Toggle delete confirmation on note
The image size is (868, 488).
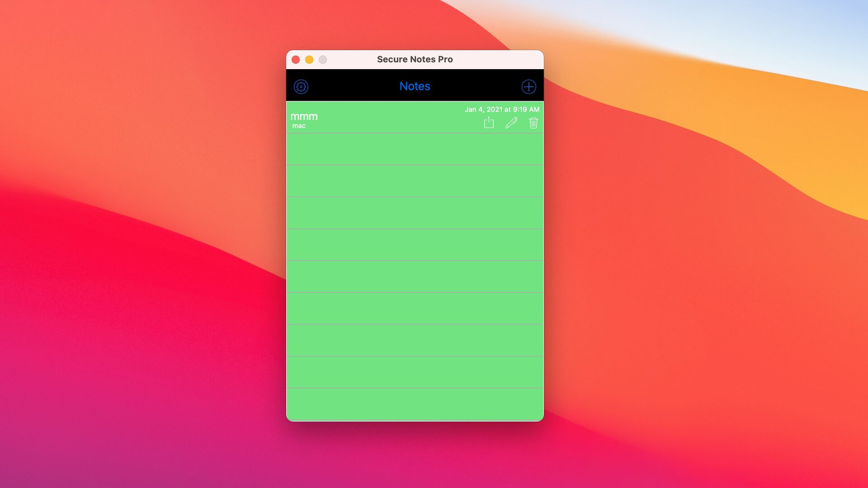point(533,123)
